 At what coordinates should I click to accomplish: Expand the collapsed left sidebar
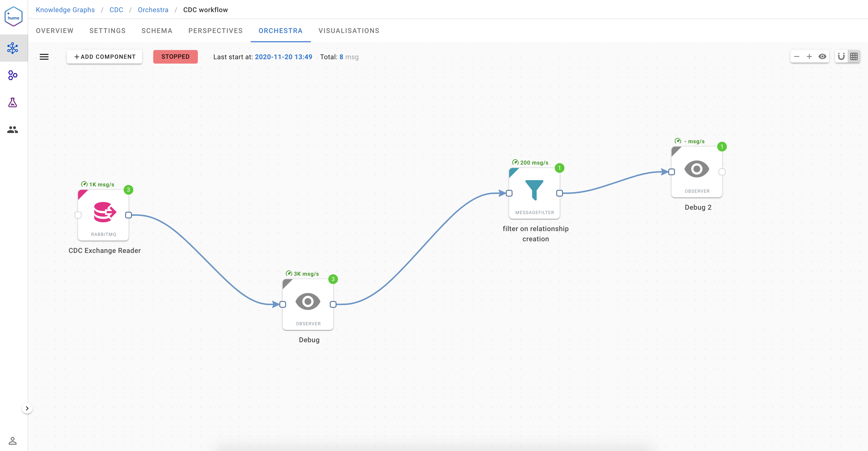(x=27, y=408)
